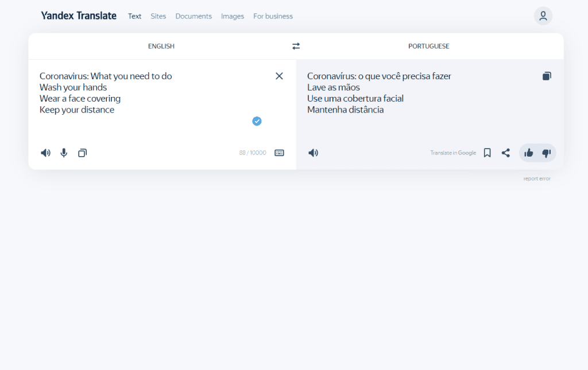This screenshot has height=370, width=588.
Task: Swap English and Portuguese languages
Action: tap(296, 46)
